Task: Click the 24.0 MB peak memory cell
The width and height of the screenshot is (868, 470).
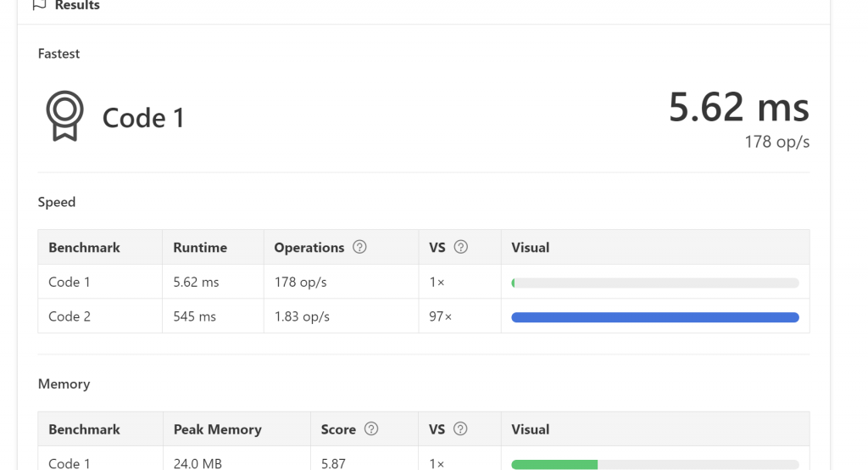Action: [x=197, y=463]
